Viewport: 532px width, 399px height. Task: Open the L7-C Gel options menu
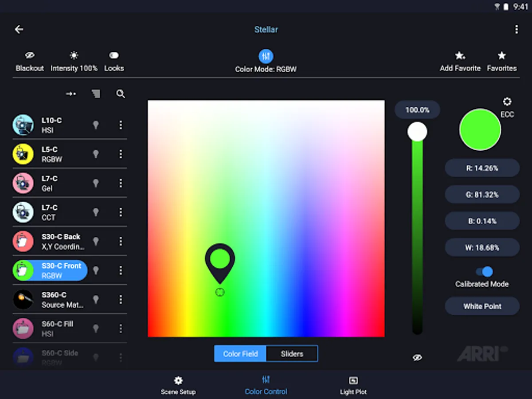121,183
